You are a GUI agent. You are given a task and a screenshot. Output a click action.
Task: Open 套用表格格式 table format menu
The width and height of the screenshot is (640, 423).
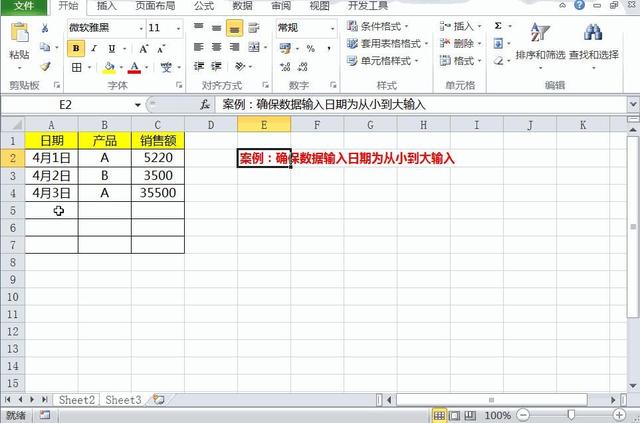pos(387,44)
